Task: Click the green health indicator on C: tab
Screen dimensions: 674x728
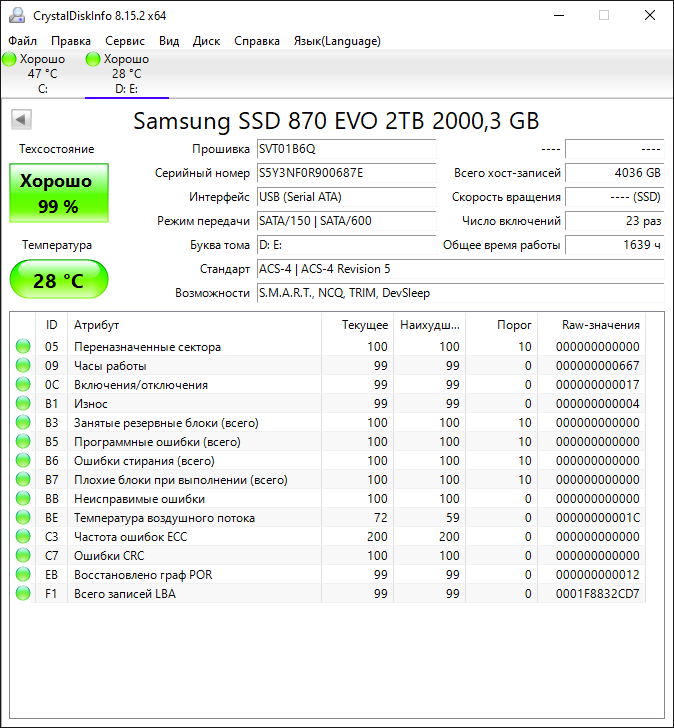Action: click(x=9, y=59)
